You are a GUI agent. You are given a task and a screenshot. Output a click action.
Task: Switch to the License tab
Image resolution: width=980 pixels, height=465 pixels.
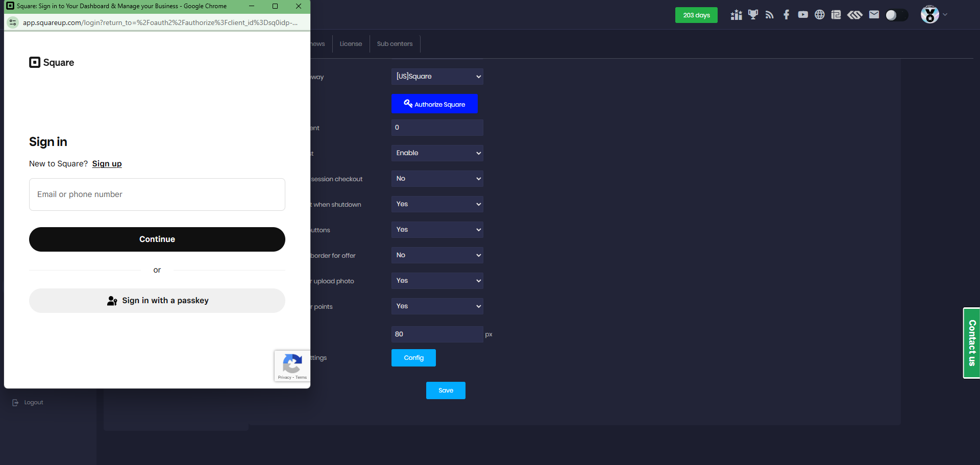[x=351, y=44]
